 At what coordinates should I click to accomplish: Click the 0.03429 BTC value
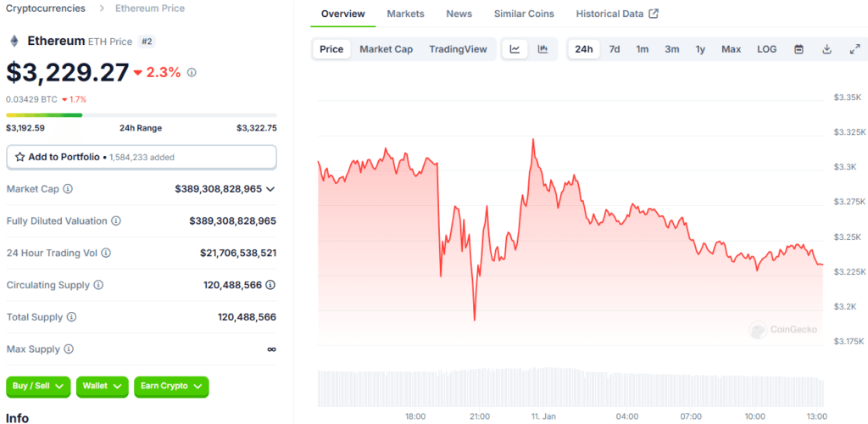[31, 99]
